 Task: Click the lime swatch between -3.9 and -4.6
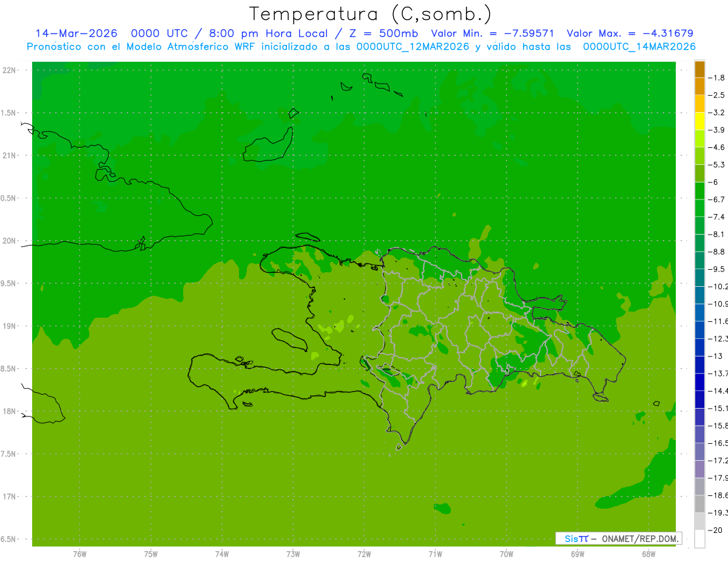[x=699, y=139]
